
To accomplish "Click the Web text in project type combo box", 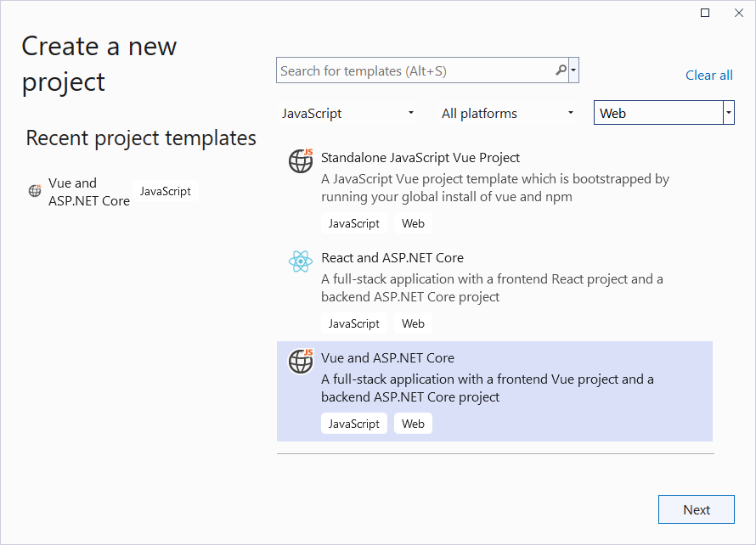I will pyautogui.click(x=612, y=113).
